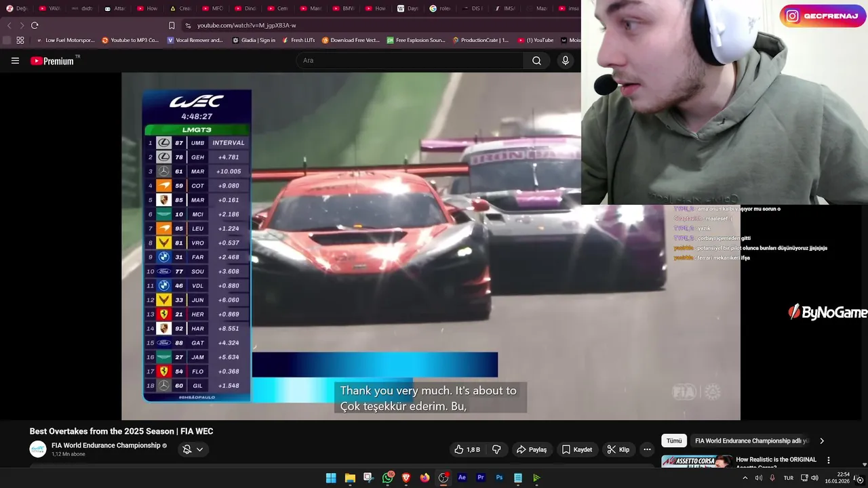
Task: Open WhatsApp from taskbar
Action: click(387, 478)
